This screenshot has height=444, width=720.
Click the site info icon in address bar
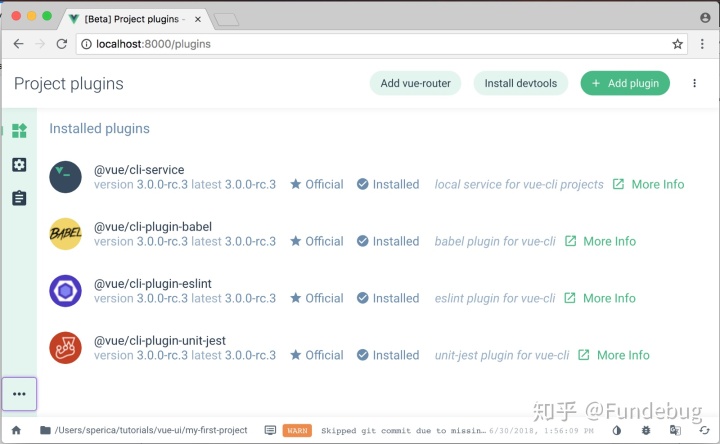[x=86, y=44]
